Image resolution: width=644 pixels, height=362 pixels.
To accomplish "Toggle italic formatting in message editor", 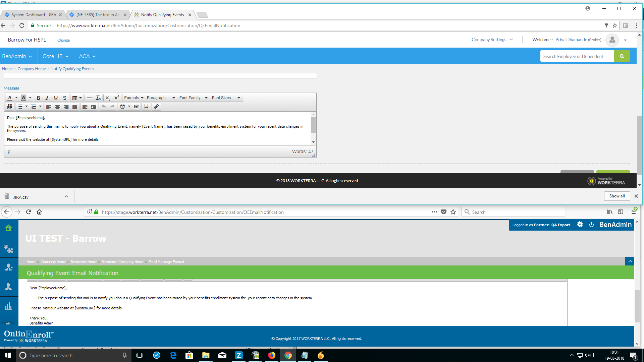I will point(47,98).
